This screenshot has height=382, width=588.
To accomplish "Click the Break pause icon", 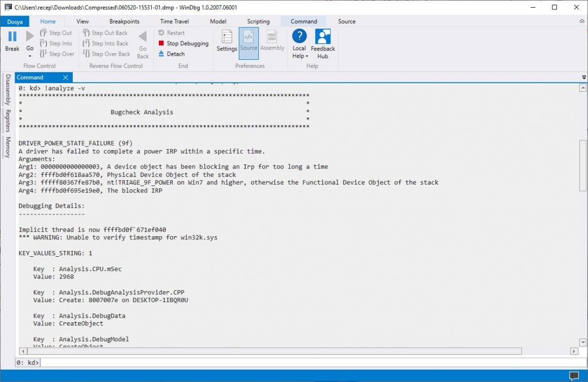I will (x=12, y=37).
